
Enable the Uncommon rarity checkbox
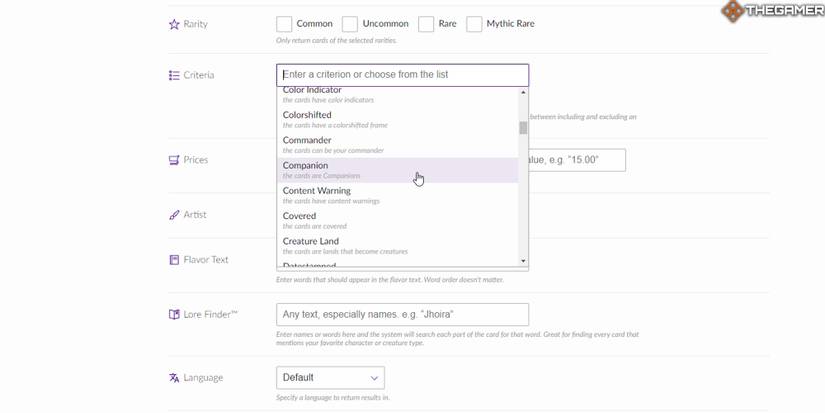(350, 24)
